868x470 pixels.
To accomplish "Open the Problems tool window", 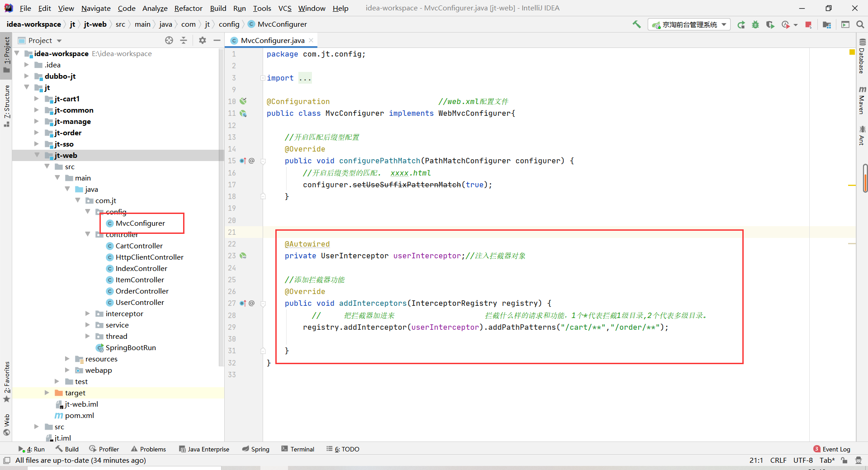I will pos(148,449).
